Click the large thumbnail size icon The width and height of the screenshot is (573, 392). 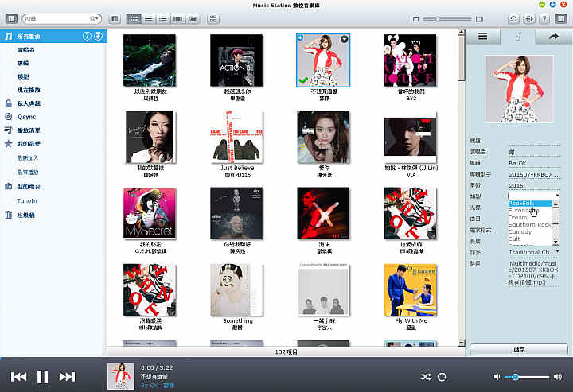pos(479,19)
